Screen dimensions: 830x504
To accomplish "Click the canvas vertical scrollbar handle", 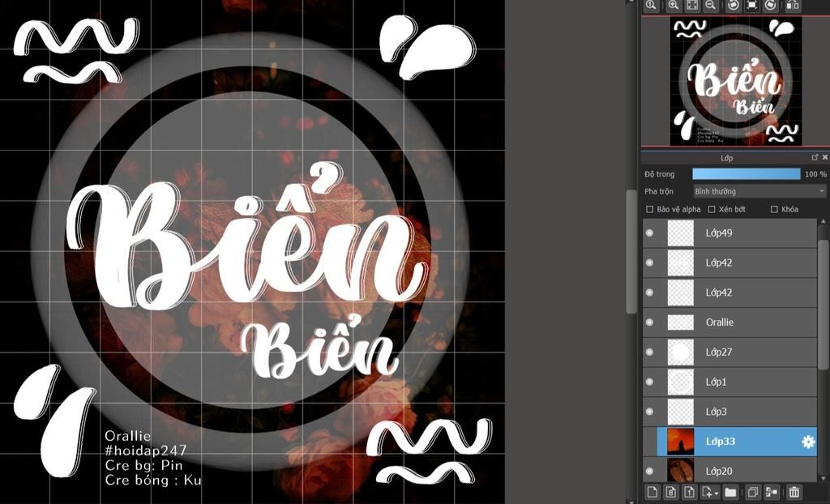I will coord(631,251).
